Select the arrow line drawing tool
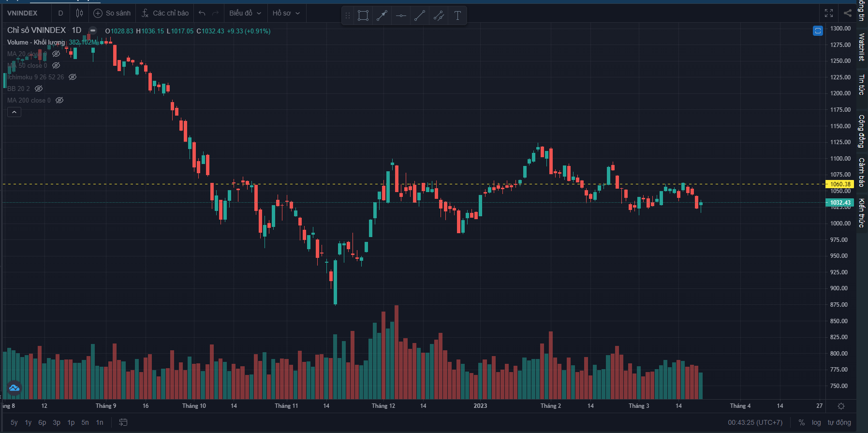Image resolution: width=868 pixels, height=433 pixels. (382, 15)
